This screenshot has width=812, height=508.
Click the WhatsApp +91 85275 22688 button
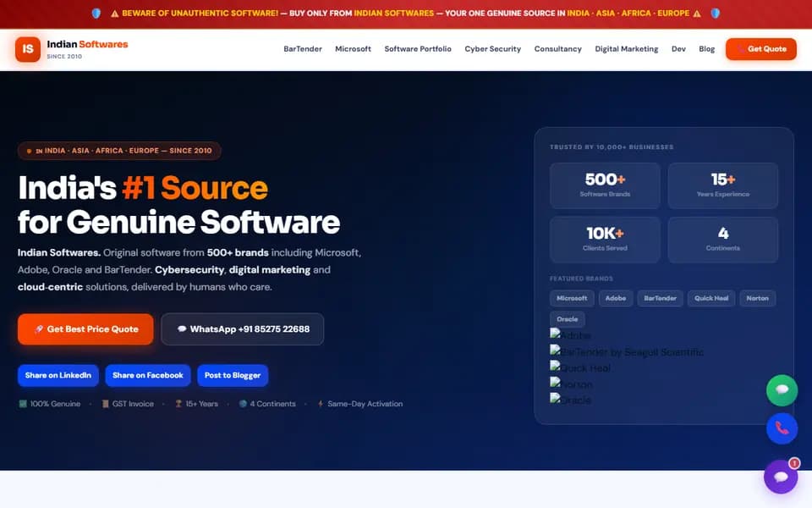tap(243, 329)
